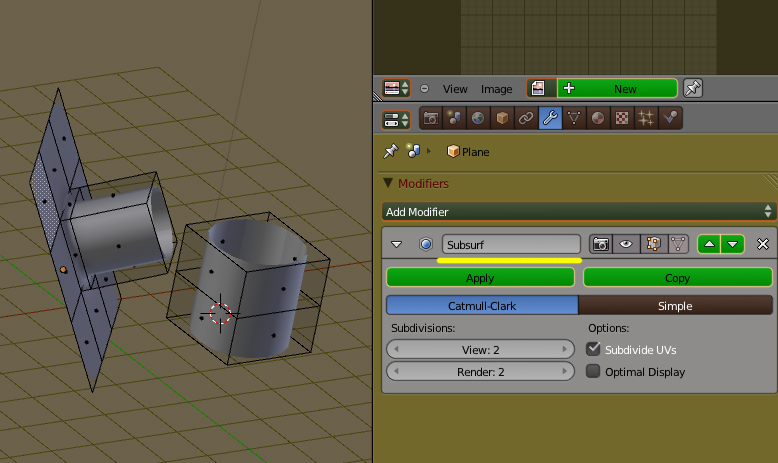Screen dimensions: 778x463
Task: Increase View subdivisions with the right arrow
Action: point(564,349)
